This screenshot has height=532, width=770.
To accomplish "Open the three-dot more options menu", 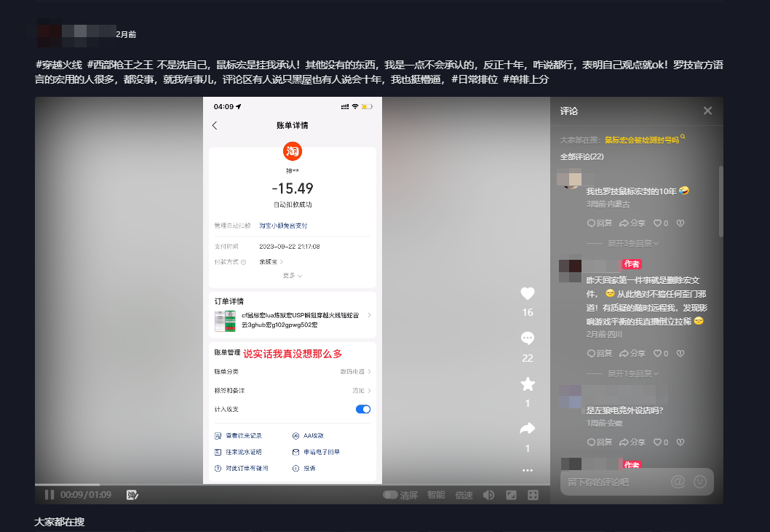I will 528,470.
